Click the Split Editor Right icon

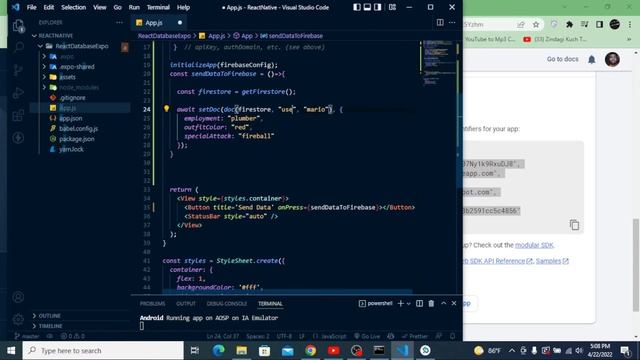coord(440,22)
